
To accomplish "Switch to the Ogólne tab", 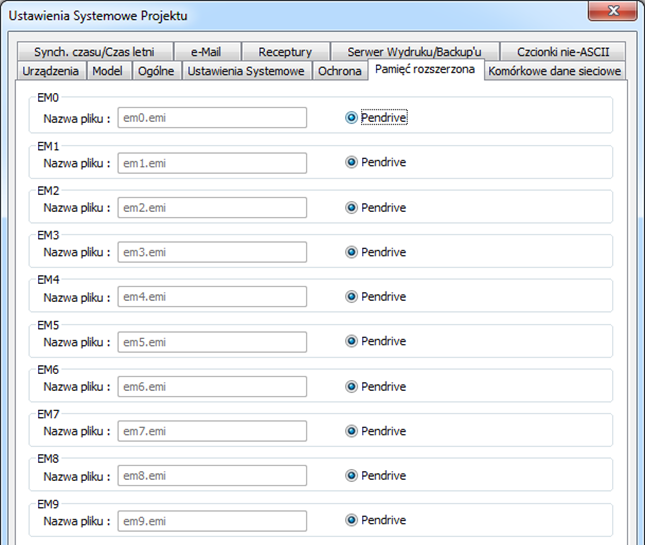I will 156,71.
